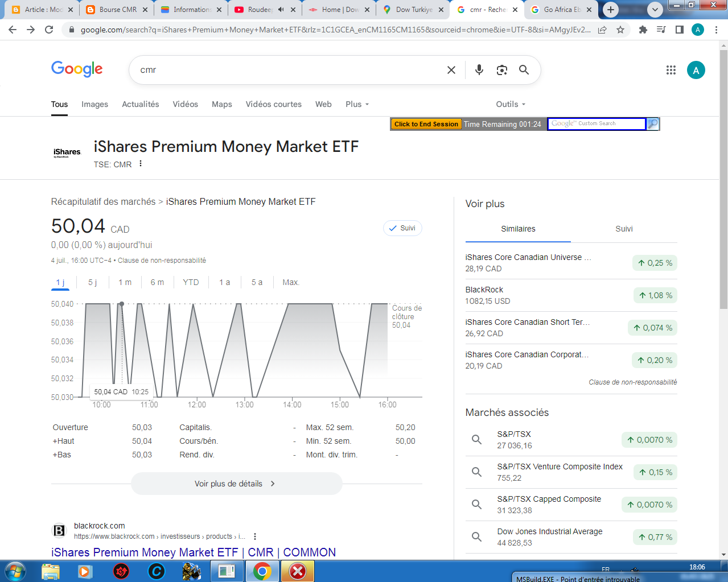This screenshot has height=582, width=728.
Task: Open File Explorer from the taskbar
Action: pyautogui.click(x=51, y=571)
